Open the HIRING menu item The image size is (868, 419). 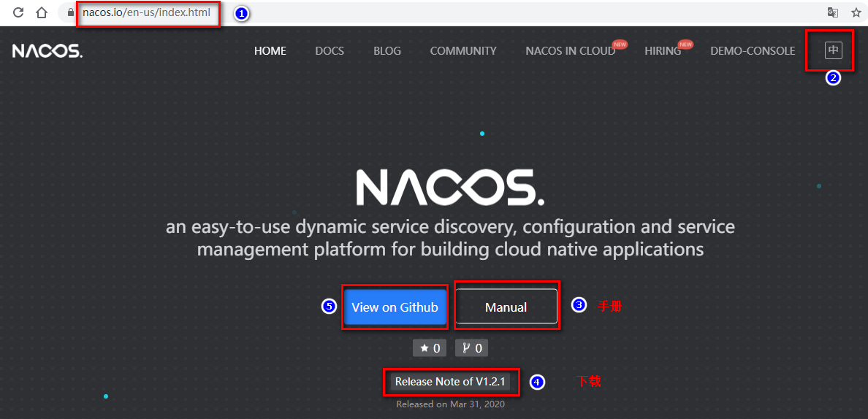[x=663, y=51]
